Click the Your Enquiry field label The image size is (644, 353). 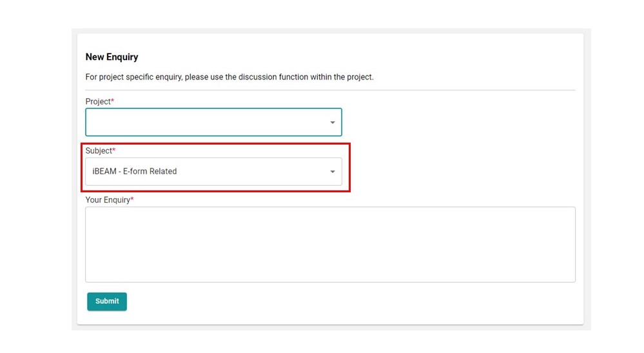(x=107, y=200)
